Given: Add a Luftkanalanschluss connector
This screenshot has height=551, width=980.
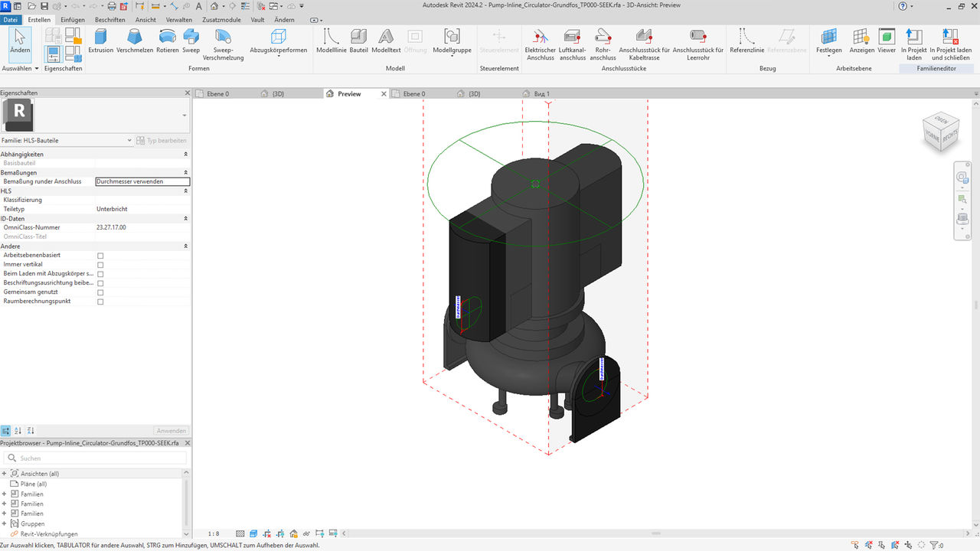Looking at the screenshot, I should point(573,44).
